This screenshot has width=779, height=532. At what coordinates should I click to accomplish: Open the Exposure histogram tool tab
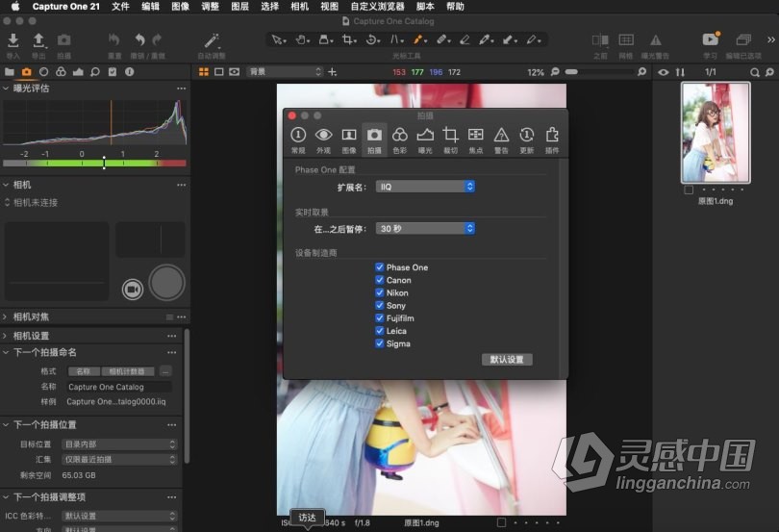coord(78,72)
